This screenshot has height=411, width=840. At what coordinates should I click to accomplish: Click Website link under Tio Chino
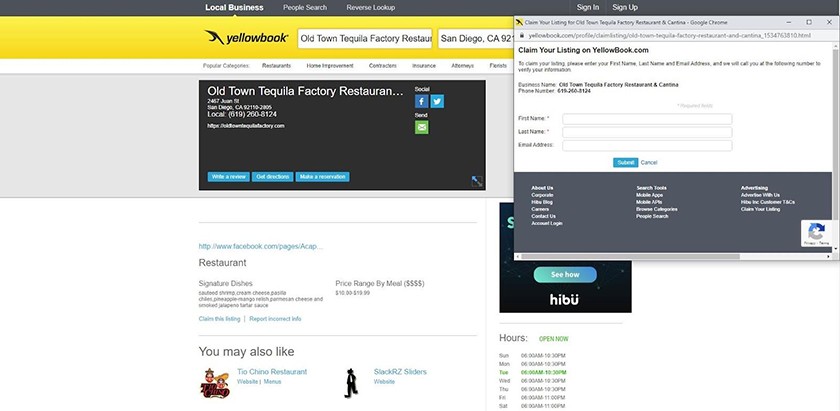pos(248,382)
